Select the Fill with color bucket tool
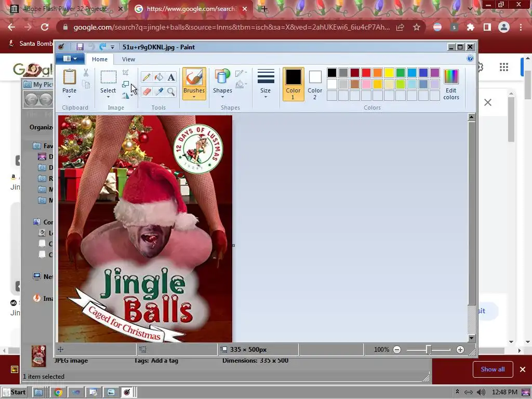The height and width of the screenshot is (399, 532). (159, 77)
